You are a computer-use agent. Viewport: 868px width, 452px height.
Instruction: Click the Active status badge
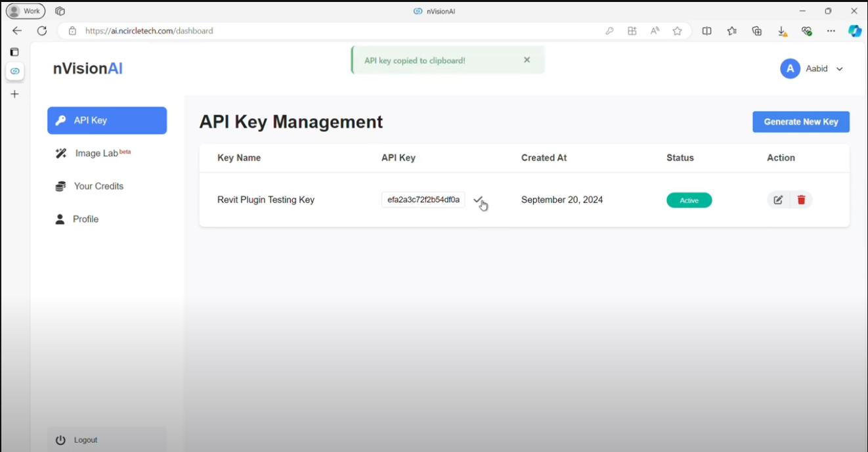[689, 200]
